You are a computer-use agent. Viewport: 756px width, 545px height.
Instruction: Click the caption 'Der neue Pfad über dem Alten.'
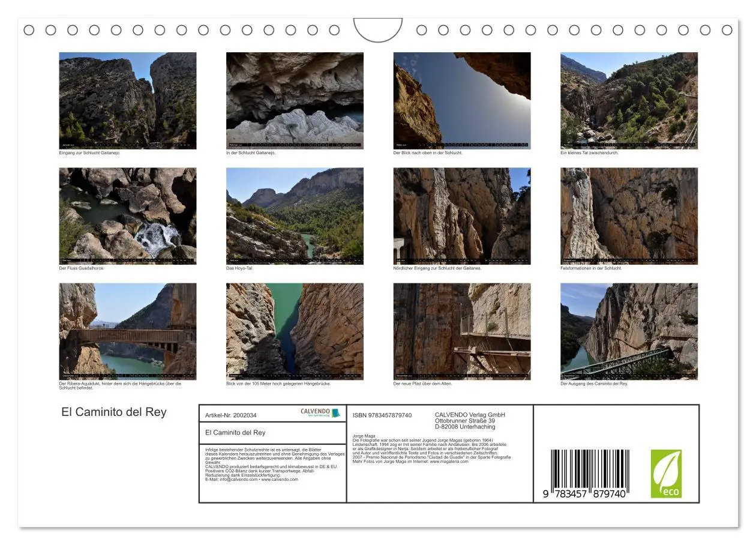click(x=422, y=384)
